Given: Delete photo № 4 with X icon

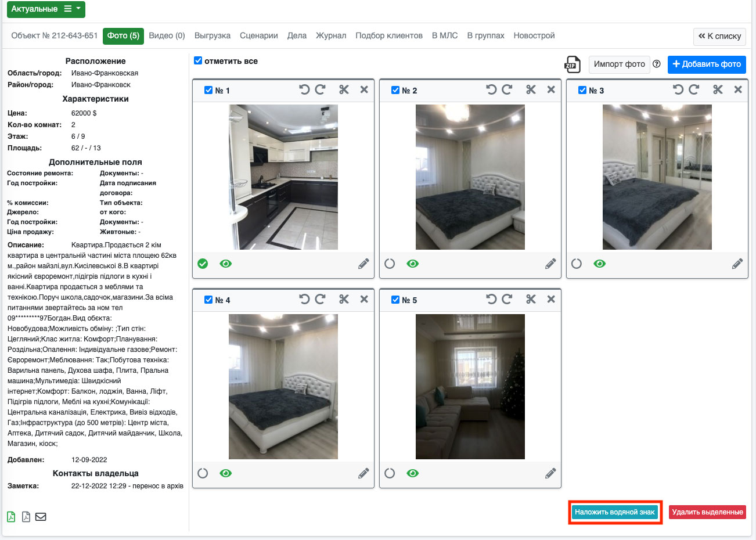Looking at the screenshot, I should (x=364, y=300).
